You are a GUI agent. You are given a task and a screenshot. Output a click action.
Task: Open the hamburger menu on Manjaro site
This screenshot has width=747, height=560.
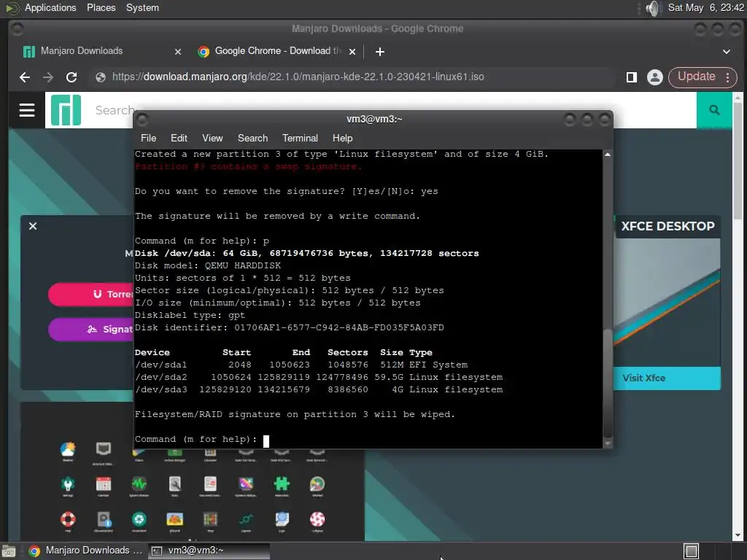point(27,110)
